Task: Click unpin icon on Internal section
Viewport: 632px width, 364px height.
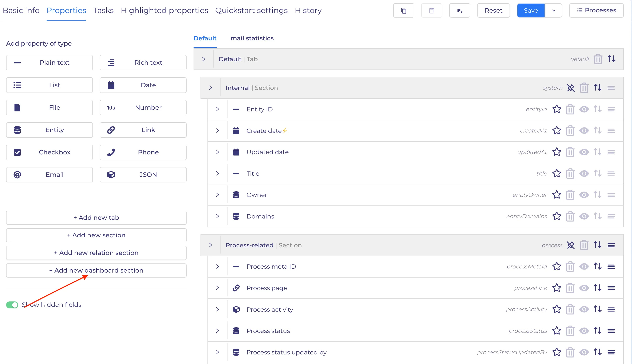Action: pos(570,88)
